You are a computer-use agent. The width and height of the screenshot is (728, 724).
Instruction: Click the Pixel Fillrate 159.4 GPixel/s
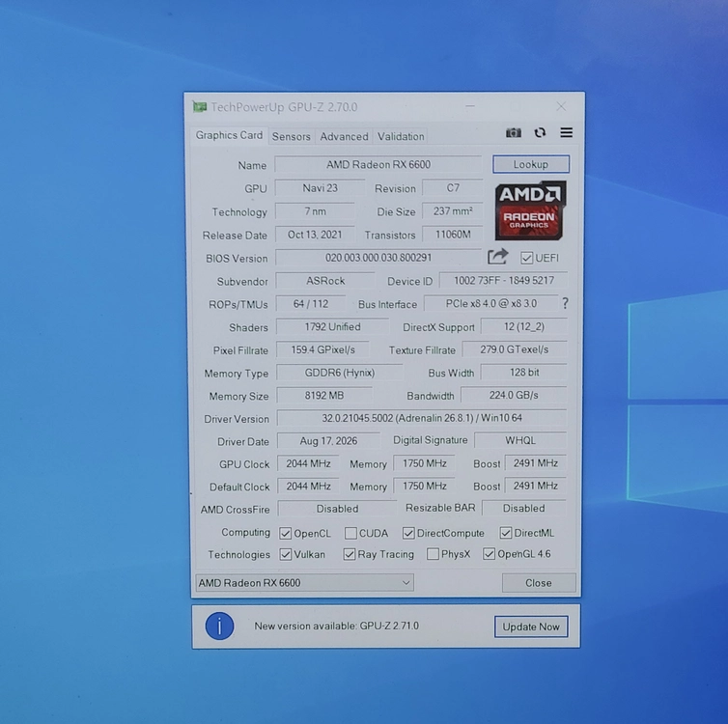(x=323, y=349)
